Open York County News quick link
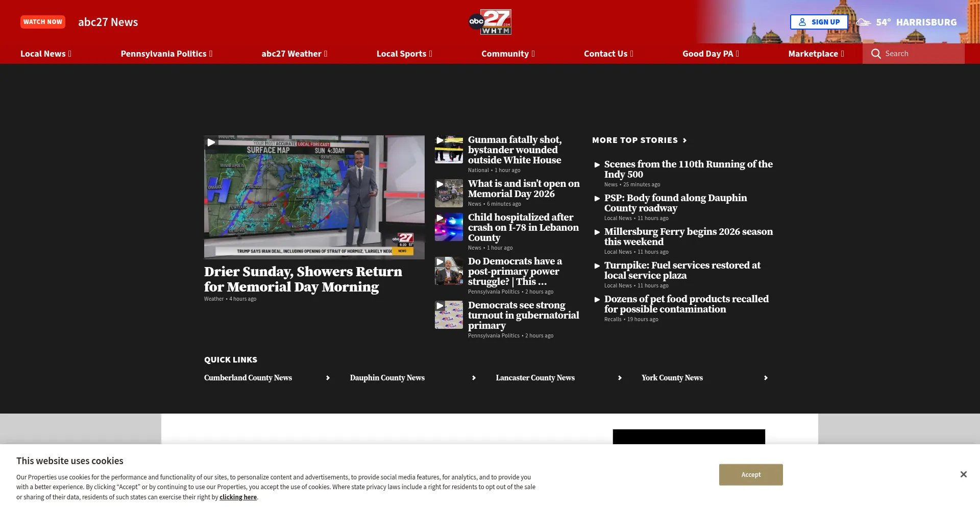 point(672,378)
